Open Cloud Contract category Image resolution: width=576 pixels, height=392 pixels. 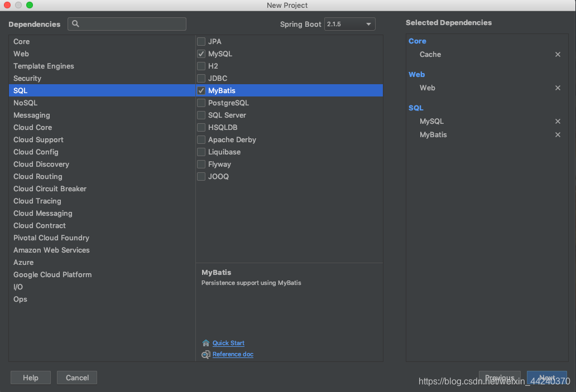pos(102,225)
